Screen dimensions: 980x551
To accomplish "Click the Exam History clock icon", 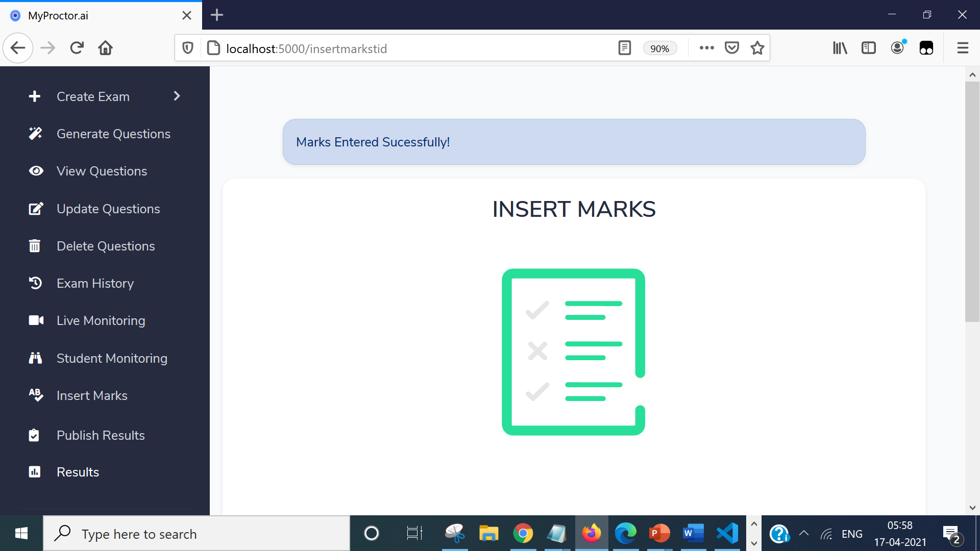I will 35,283.
